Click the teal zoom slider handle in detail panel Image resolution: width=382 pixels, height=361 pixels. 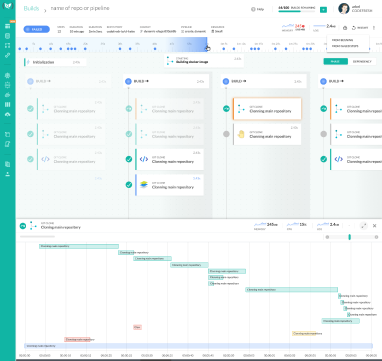pyautogui.click(x=349, y=237)
